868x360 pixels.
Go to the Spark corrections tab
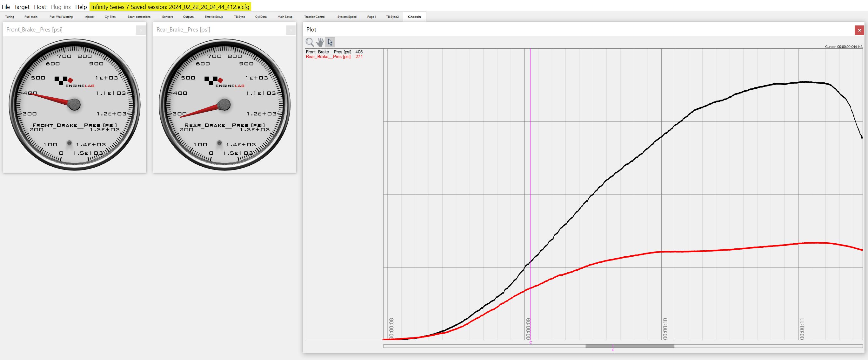(139, 17)
